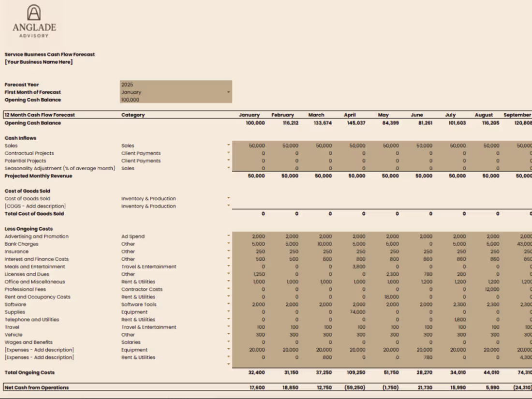
Task: Select the 'Net Cash from Operations' row label
Action: 37,387
